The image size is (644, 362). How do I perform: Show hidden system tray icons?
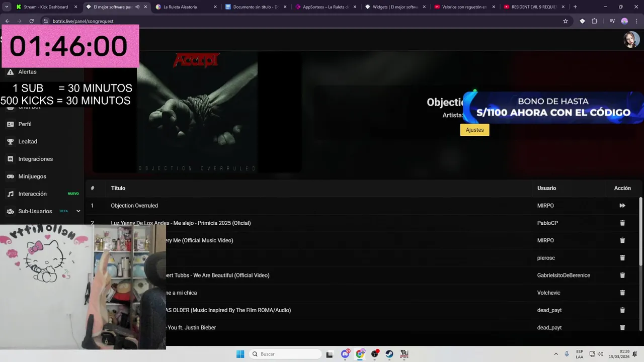click(x=556, y=354)
